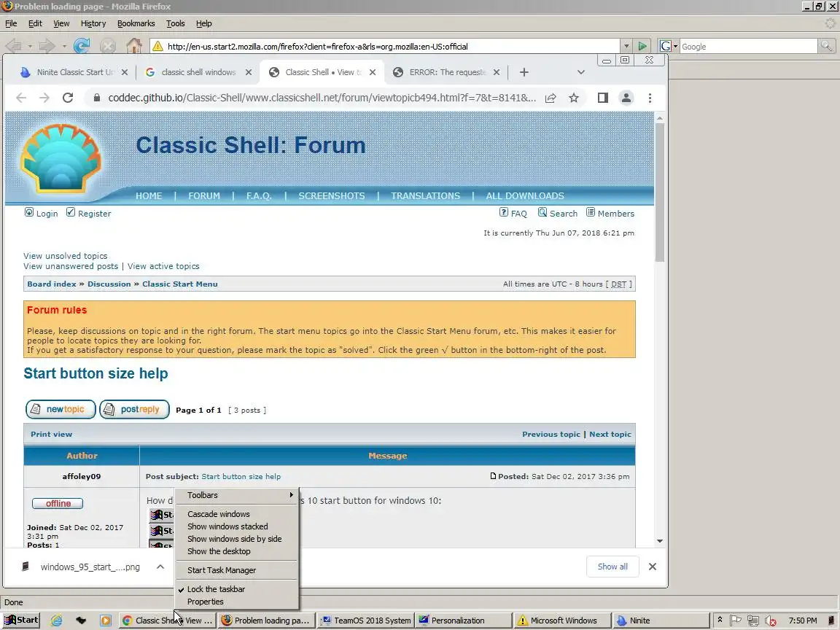Select Cascade windows menu entry

pos(237,514)
